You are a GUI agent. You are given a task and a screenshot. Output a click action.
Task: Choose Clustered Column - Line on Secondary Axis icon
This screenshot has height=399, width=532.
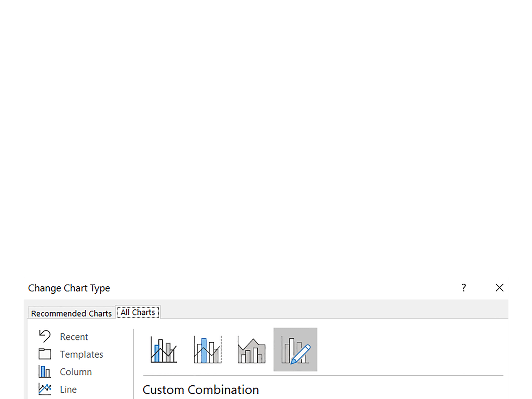pos(207,349)
